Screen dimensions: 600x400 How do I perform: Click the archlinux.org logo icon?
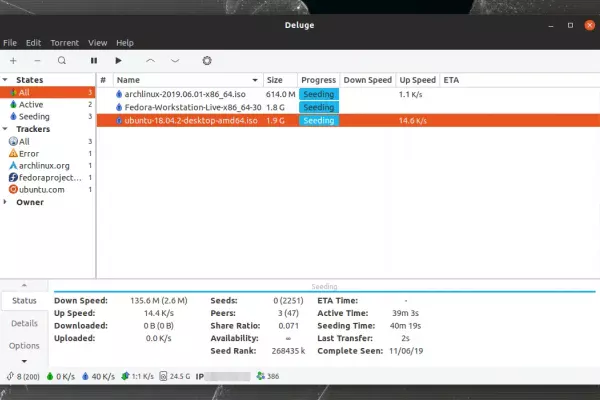click(x=13, y=165)
